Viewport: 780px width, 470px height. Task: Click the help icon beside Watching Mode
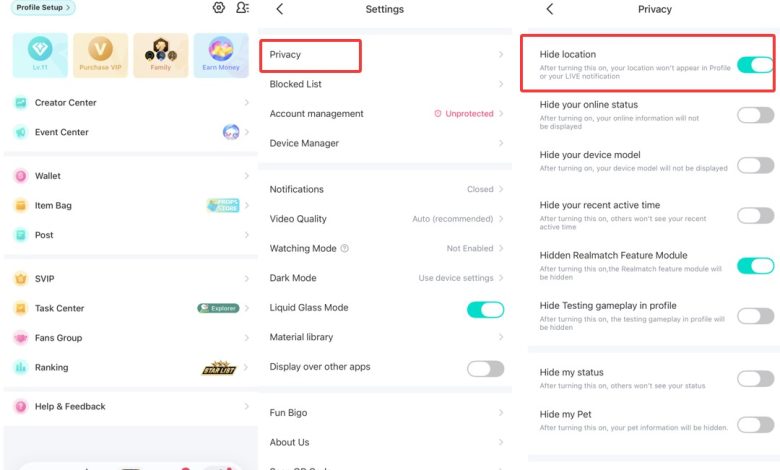(344, 248)
